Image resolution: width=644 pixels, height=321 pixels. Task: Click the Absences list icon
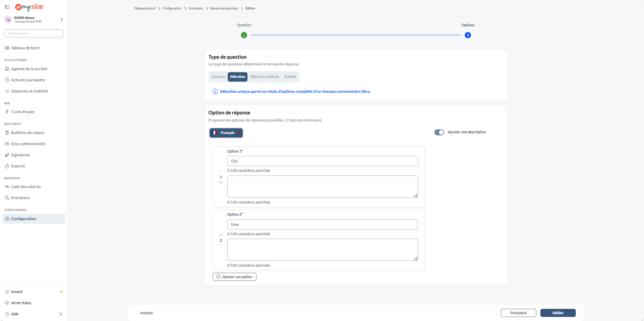7,91
